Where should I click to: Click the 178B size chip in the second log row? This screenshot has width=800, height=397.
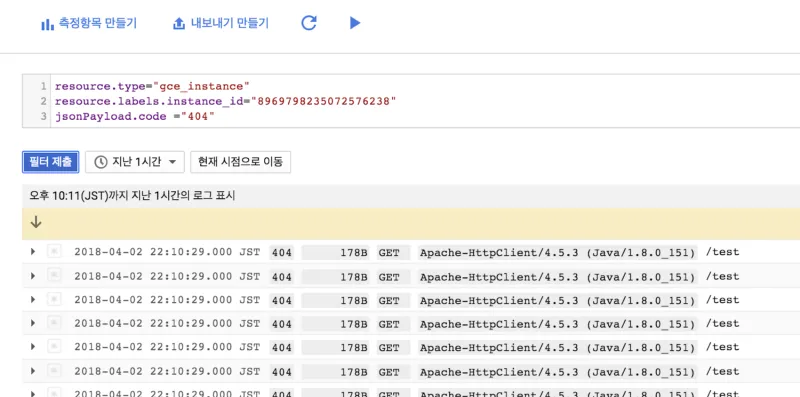[x=335, y=277]
